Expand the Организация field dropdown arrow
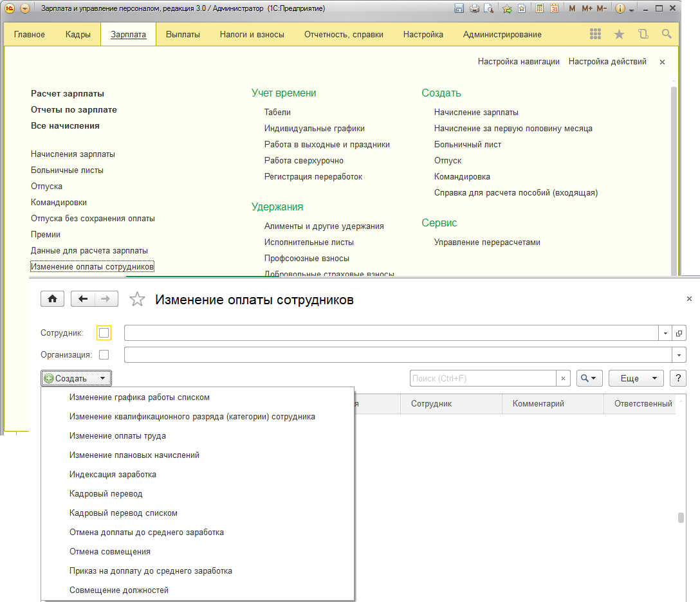 click(x=679, y=355)
